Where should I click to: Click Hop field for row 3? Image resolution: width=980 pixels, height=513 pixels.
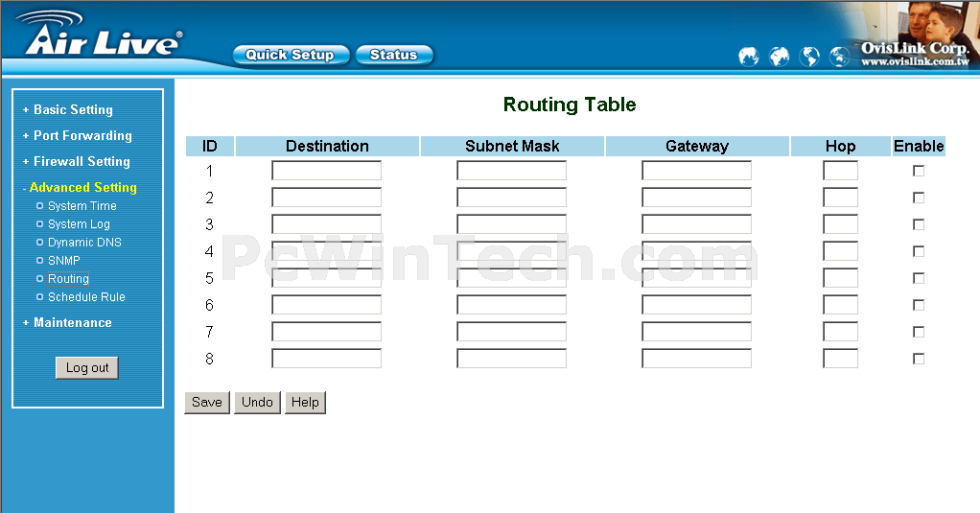point(840,224)
